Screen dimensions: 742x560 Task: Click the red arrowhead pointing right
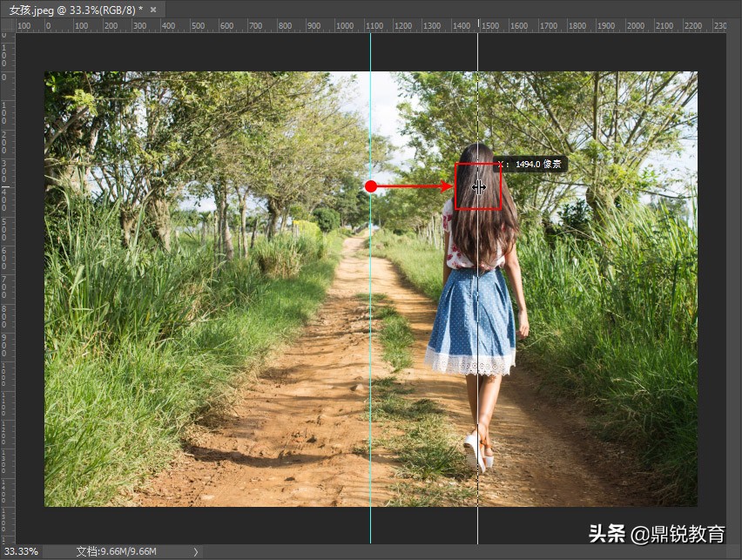coord(446,186)
